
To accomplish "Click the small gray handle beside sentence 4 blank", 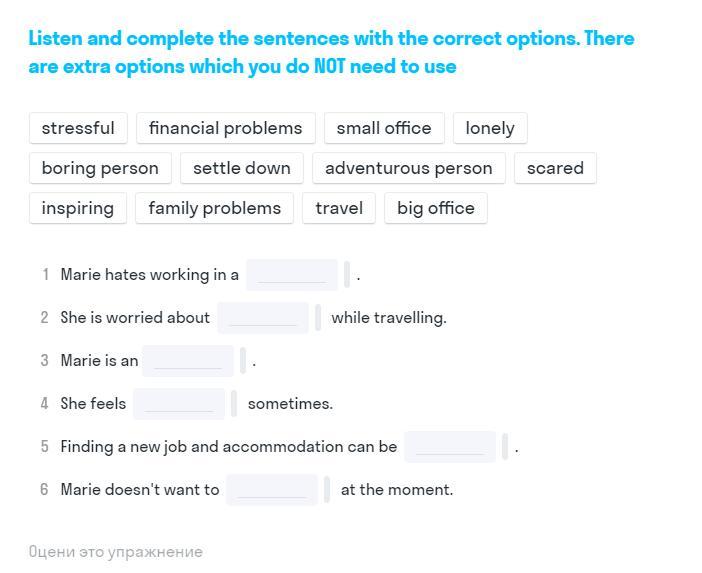I will pyautogui.click(x=234, y=404).
